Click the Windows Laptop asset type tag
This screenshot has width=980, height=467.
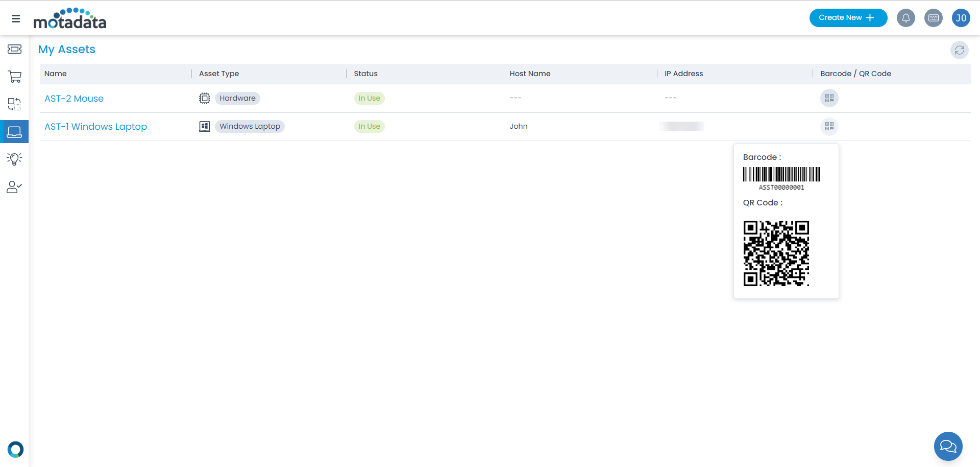[250, 126]
